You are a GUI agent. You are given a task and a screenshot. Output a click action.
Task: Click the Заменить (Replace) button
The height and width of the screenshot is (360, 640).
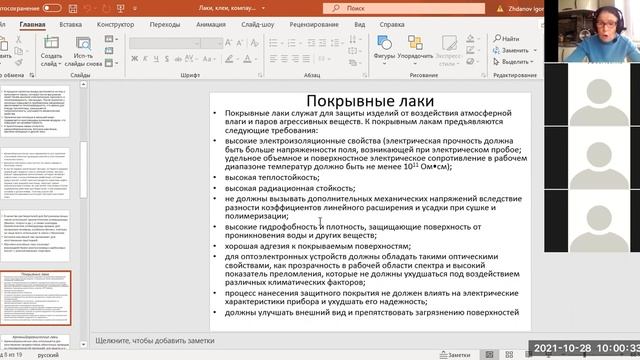point(515,50)
